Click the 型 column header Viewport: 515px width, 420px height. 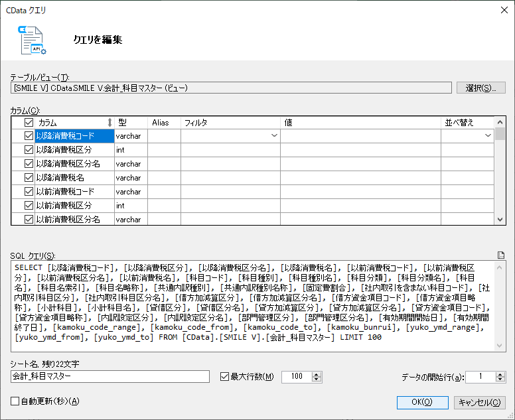coord(131,123)
